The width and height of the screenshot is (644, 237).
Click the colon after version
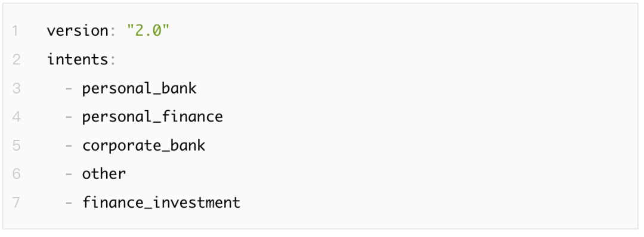pyautogui.click(x=113, y=32)
